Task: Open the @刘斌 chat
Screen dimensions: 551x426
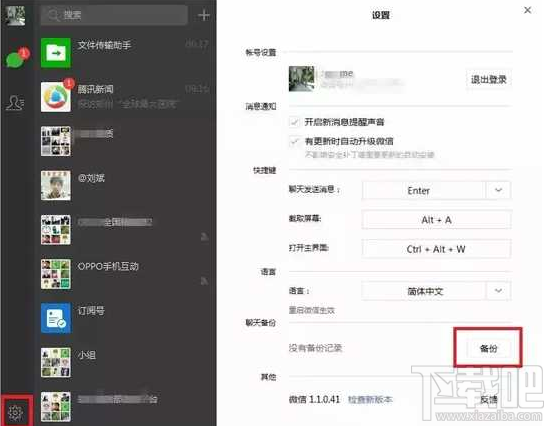Action: tap(125, 185)
